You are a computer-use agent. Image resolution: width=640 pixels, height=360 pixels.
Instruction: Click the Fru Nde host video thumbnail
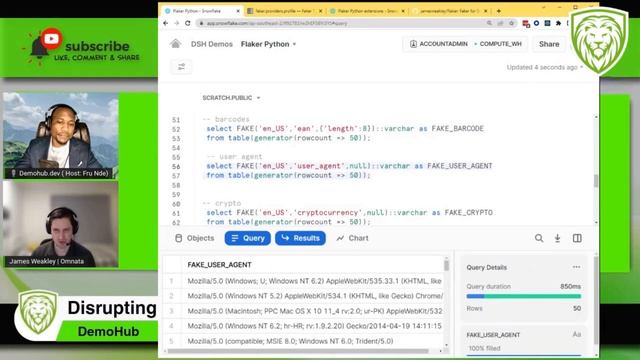tap(61, 136)
